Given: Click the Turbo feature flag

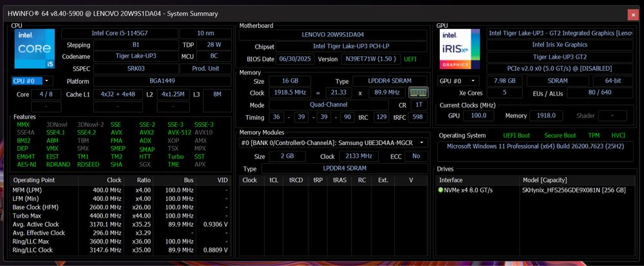Looking at the screenshot, I should point(175,157).
